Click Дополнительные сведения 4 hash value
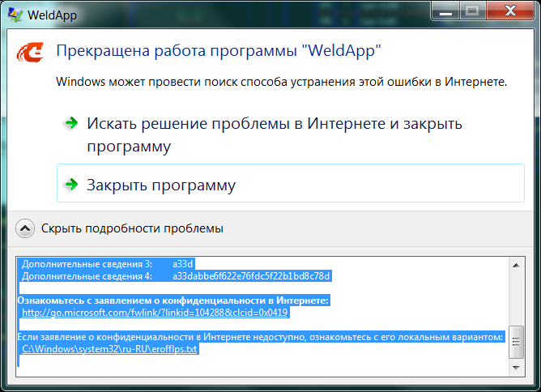541x392 pixels. (x=251, y=276)
